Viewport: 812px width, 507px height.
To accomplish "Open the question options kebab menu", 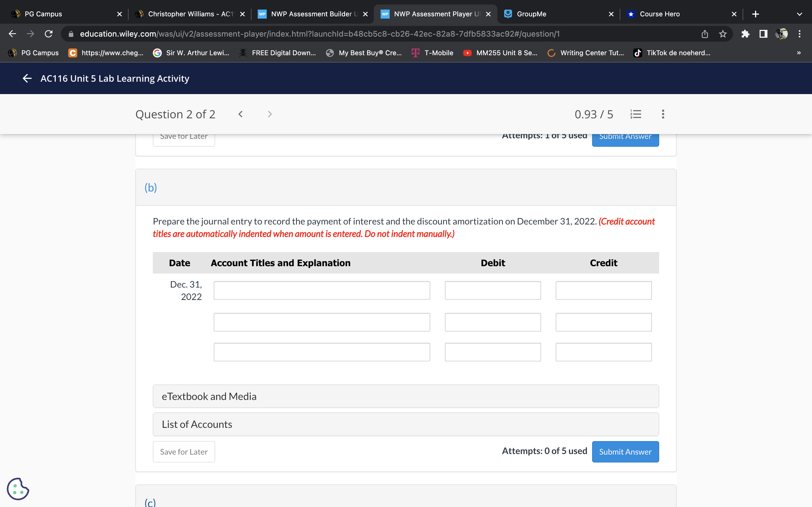I will [x=663, y=114].
